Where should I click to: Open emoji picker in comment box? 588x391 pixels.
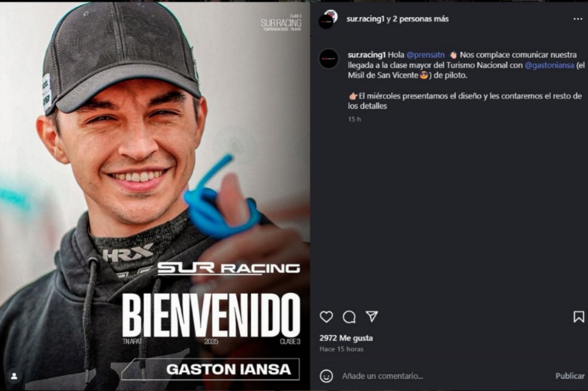pyautogui.click(x=326, y=376)
